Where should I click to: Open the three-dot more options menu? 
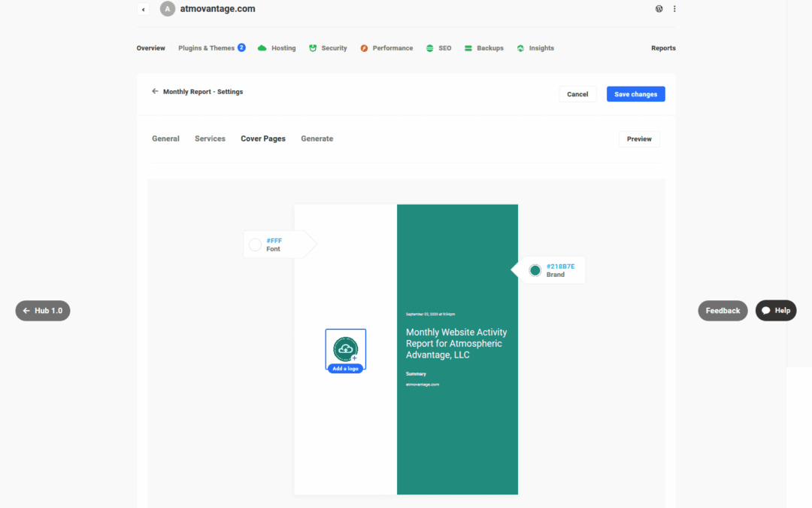pos(674,9)
